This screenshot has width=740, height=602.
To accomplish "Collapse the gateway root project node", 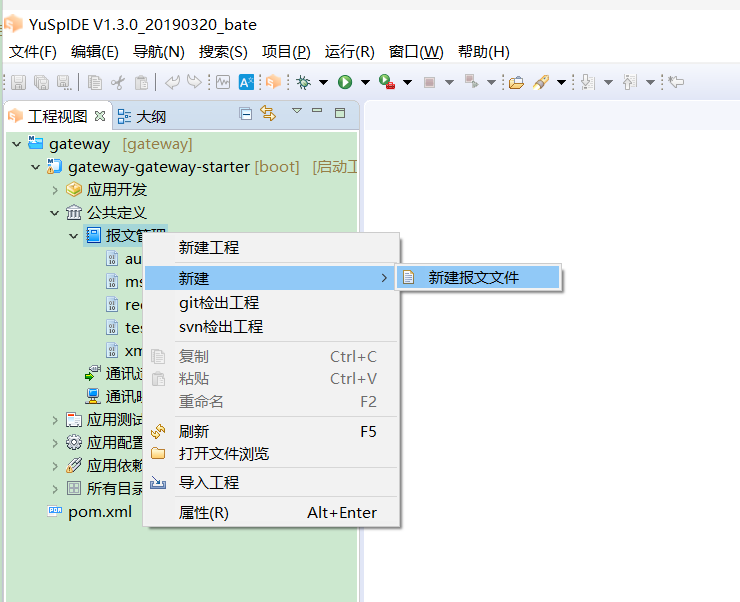I will click(17, 144).
